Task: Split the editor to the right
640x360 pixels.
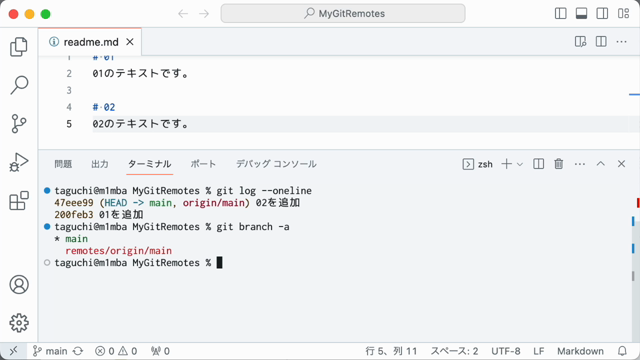Action: [x=601, y=42]
